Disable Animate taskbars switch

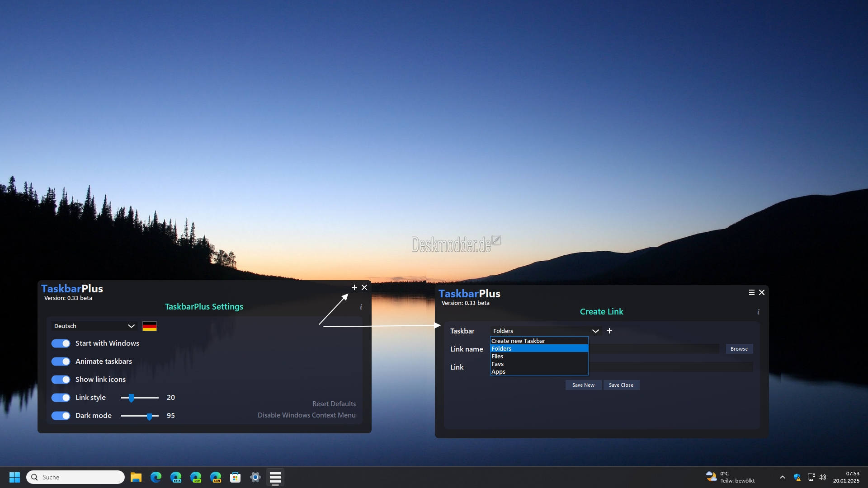tap(61, 361)
